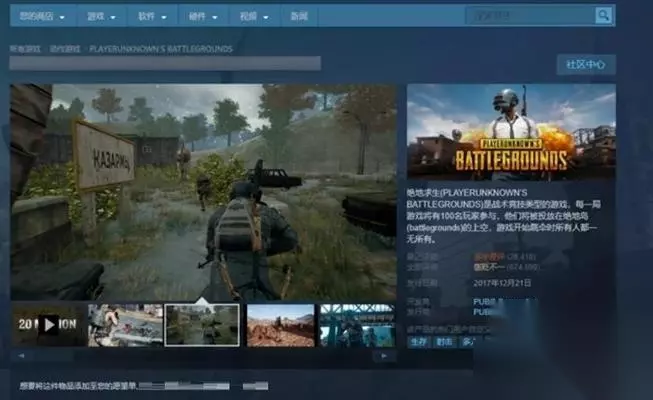Expand the 游戏 menu
The image size is (653, 400).
(101, 16)
